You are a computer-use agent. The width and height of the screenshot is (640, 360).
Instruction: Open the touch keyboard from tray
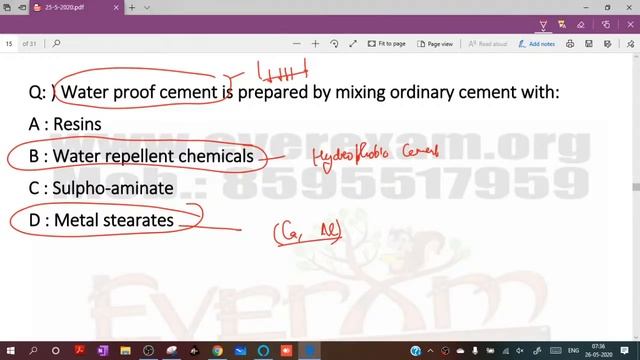tap(556, 351)
